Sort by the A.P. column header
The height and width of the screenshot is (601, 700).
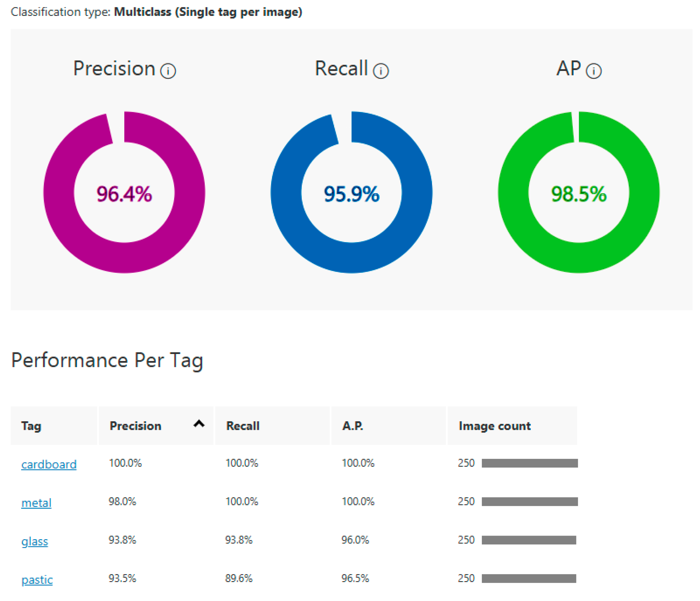(353, 426)
